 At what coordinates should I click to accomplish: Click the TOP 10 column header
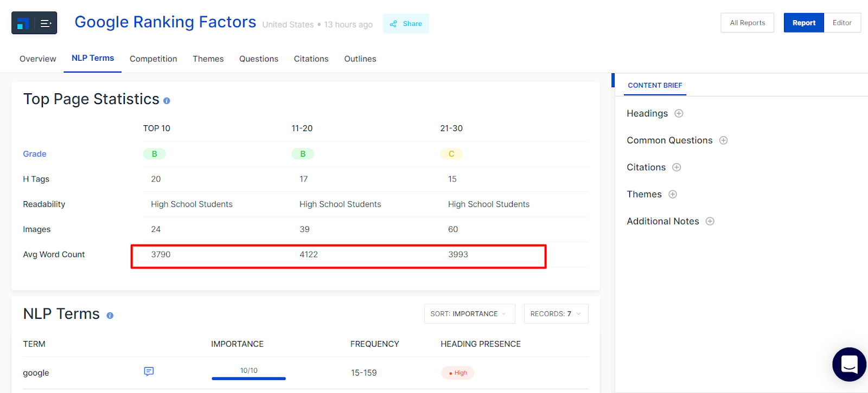[x=156, y=128]
